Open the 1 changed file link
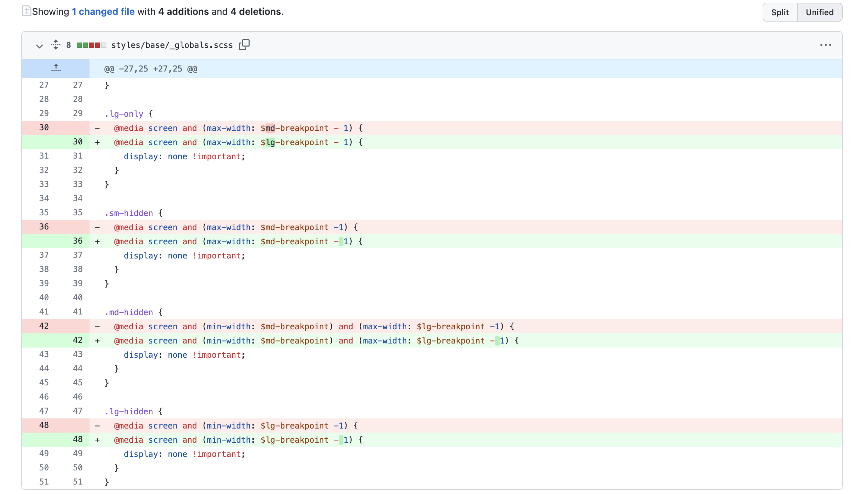 point(103,11)
